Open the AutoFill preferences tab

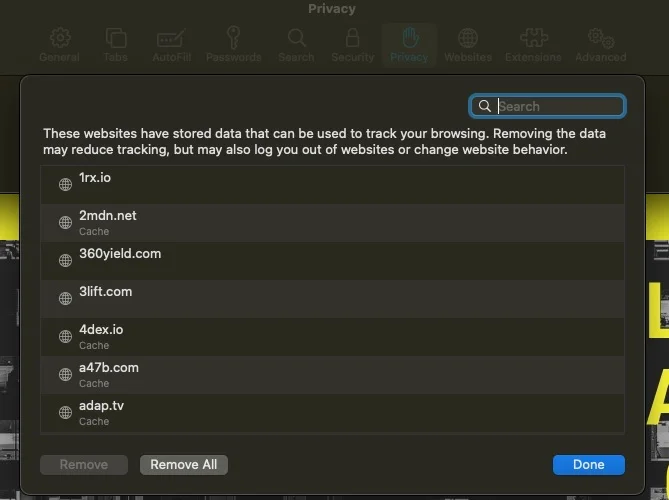pos(171,45)
